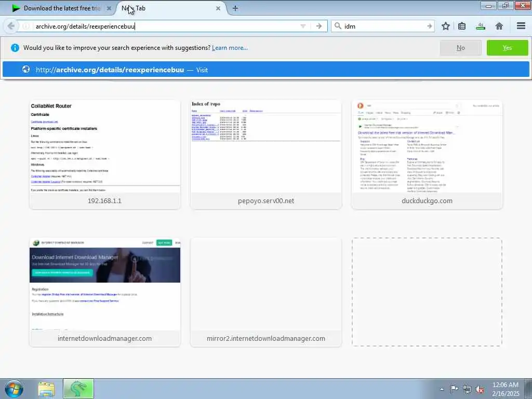532x399 pixels.
Task: Select the New Tab tab
Action: 170,8
